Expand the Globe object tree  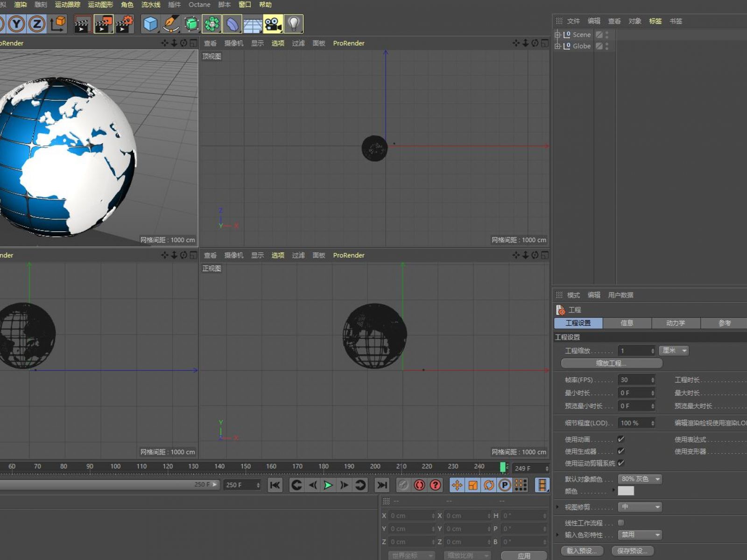(557, 46)
